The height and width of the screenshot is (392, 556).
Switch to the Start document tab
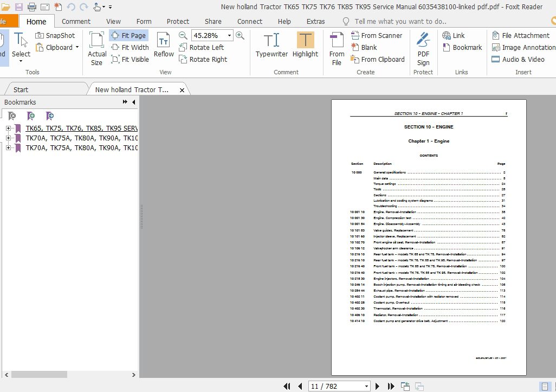click(x=21, y=89)
